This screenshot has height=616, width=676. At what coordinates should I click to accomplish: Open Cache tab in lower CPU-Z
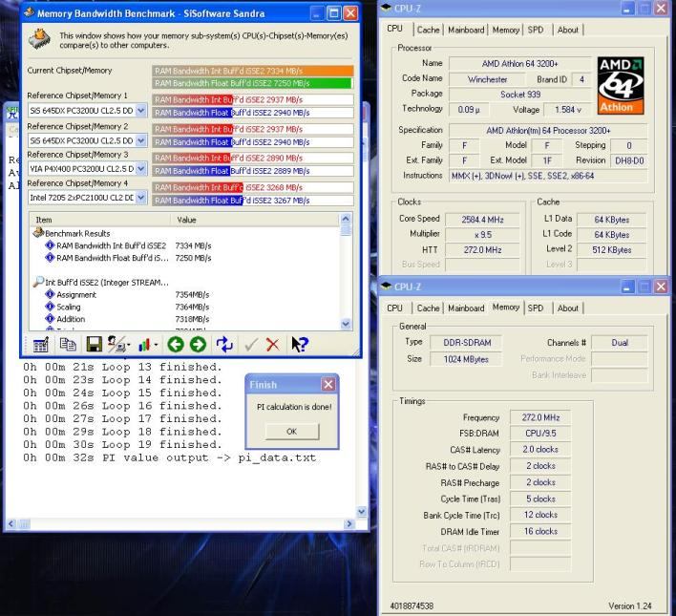(x=428, y=308)
